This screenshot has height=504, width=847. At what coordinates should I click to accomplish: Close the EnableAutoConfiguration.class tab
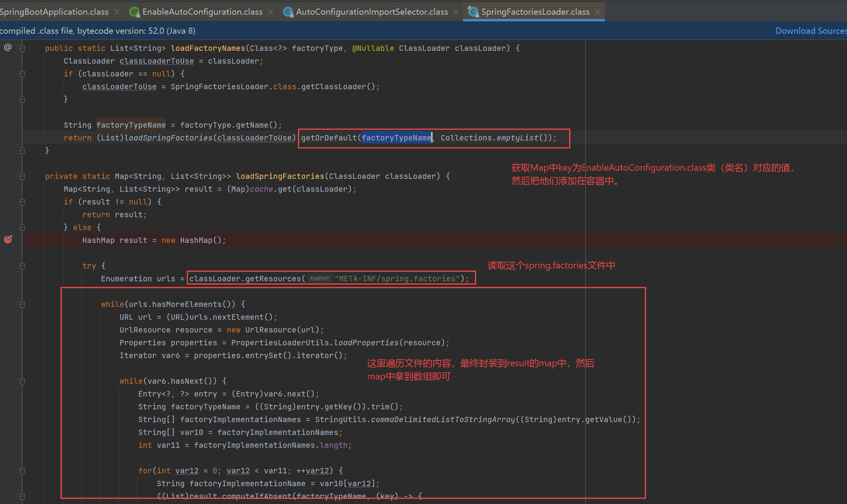(x=270, y=12)
